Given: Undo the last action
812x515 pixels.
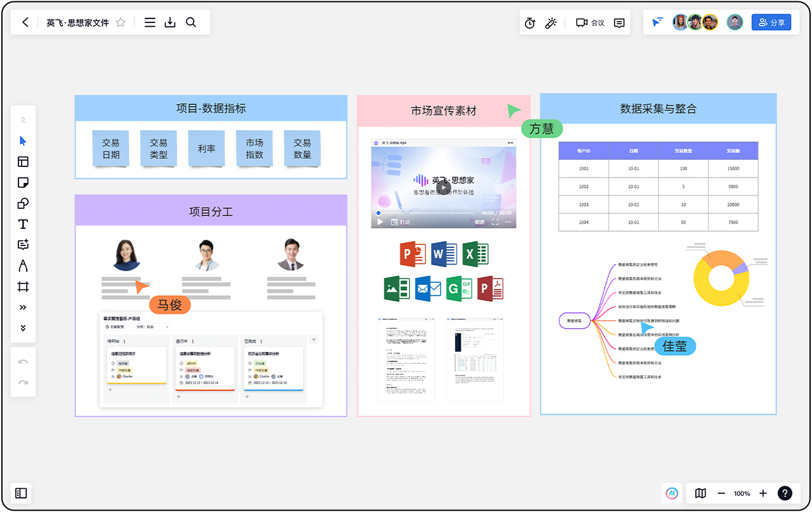Looking at the screenshot, I should click(x=24, y=362).
